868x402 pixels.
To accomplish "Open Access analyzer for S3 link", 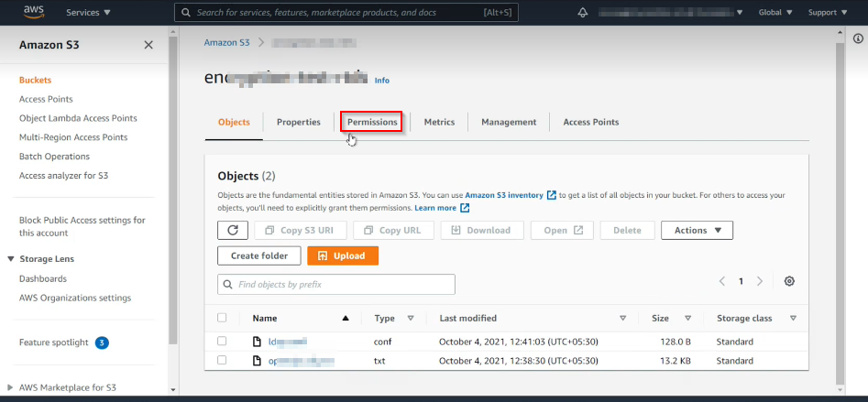I will click(x=63, y=175).
